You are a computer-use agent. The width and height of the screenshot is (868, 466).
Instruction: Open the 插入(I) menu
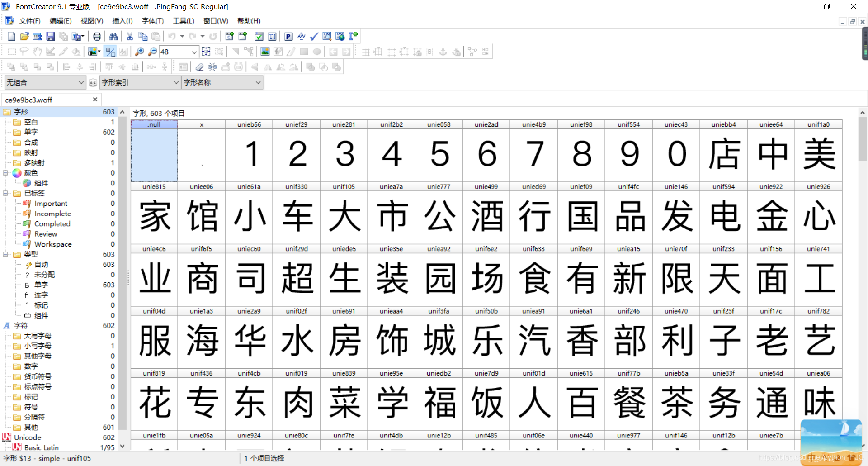point(123,21)
